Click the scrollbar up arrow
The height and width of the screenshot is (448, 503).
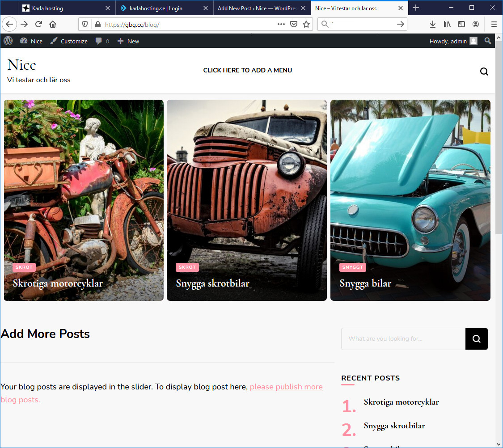pyautogui.click(x=499, y=38)
